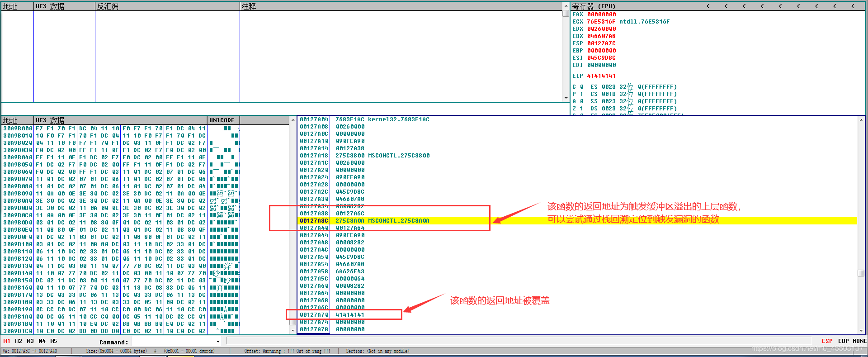This screenshot has width=868, height=357.
Task: Select the EDI register value 00000000
Action: 601,65
